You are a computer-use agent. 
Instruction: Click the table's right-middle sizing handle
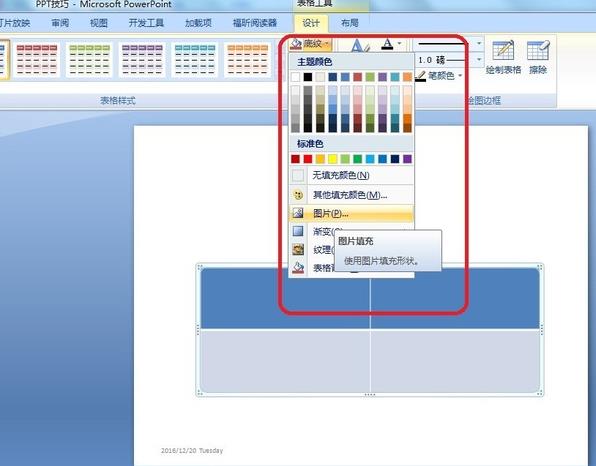coord(542,330)
